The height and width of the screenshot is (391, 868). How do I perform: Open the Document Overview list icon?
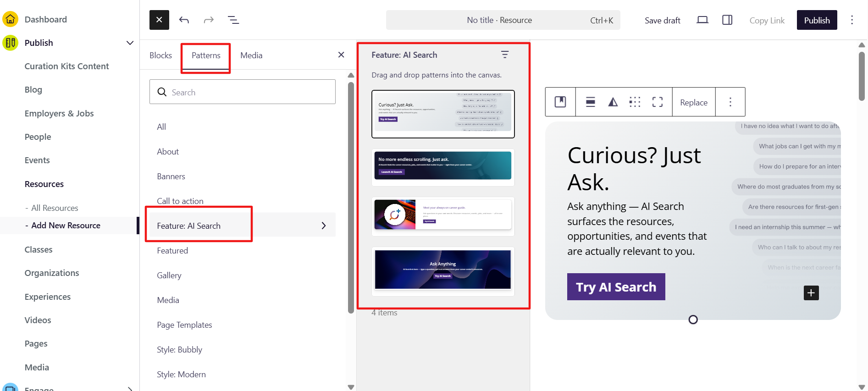coord(233,20)
